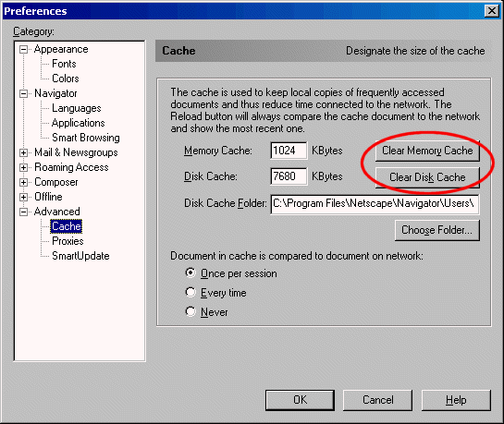Collapse the Advanced category
Viewport: 504px width, 424px height.
pyautogui.click(x=23, y=212)
